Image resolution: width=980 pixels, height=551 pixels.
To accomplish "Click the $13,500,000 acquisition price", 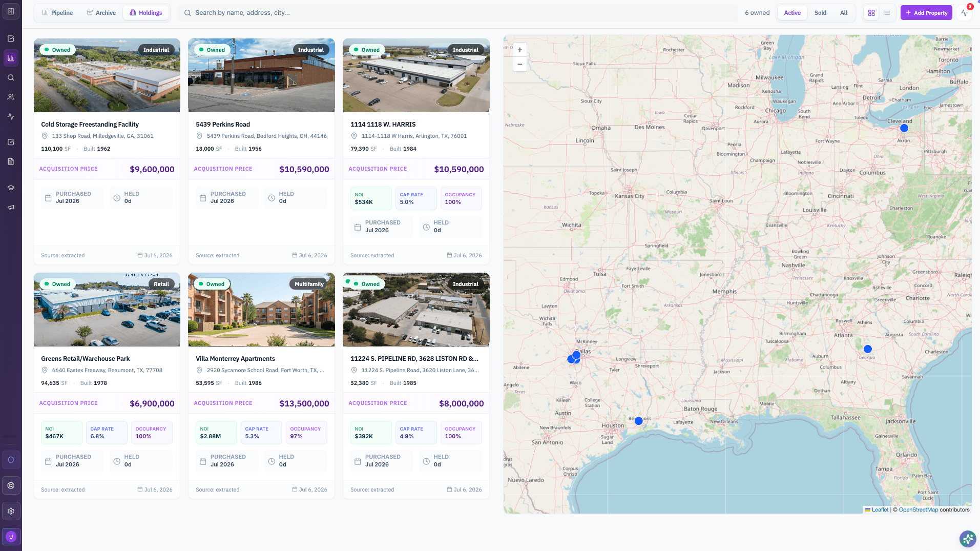I will (x=304, y=403).
